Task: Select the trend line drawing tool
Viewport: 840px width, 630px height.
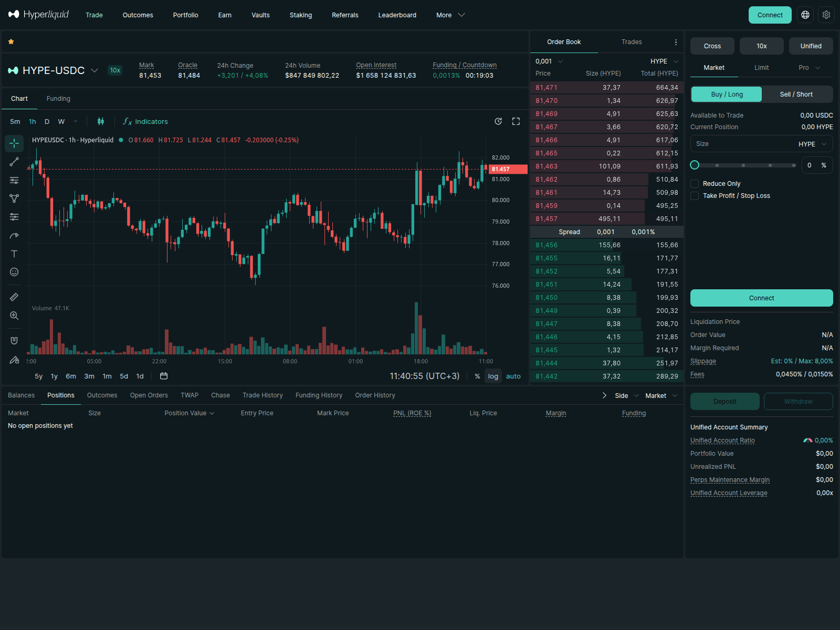Action: 14,162
